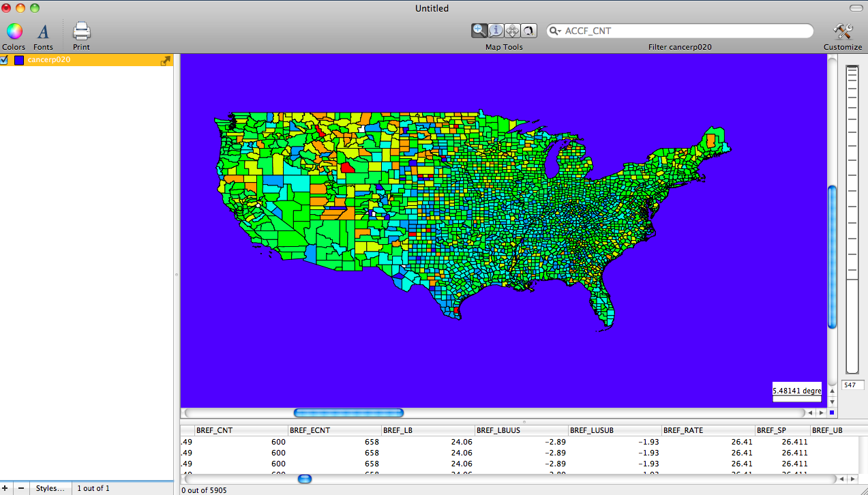Image resolution: width=868 pixels, height=495 pixels.
Task: Open the filter search field dropdown arrow
Action: click(x=556, y=31)
